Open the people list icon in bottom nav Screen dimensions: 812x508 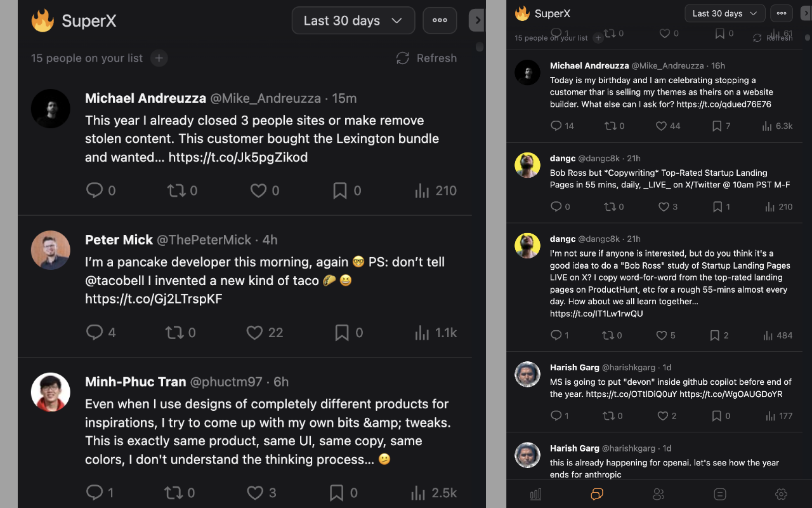click(658, 493)
